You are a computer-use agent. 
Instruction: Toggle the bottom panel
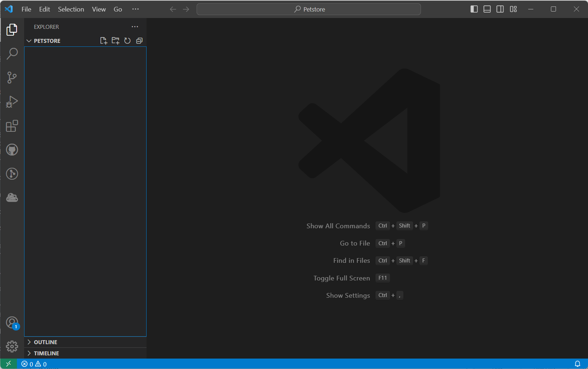tap(487, 9)
